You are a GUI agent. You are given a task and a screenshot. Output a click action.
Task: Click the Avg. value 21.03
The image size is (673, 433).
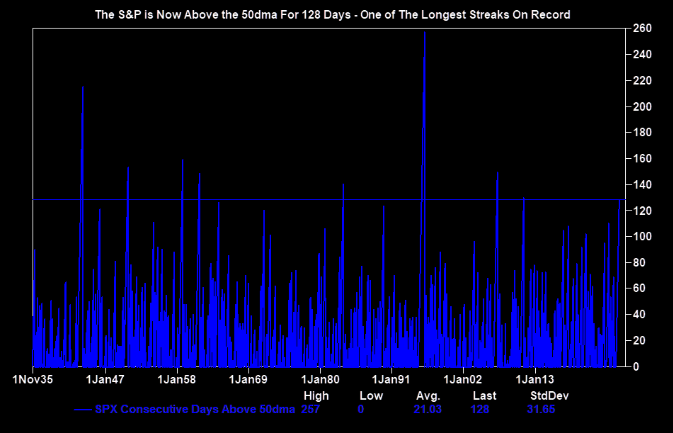[x=427, y=409]
